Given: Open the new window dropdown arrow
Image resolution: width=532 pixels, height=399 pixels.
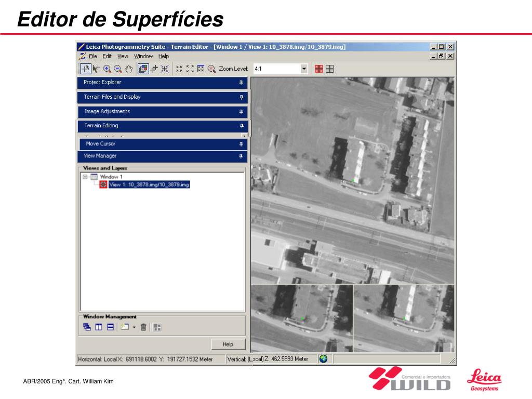Looking at the screenshot, I should point(134,327).
